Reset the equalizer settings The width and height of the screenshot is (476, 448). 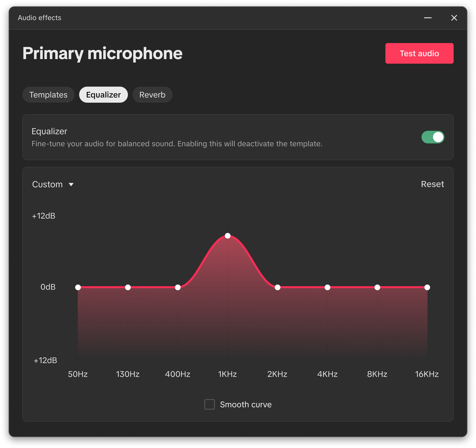point(432,184)
